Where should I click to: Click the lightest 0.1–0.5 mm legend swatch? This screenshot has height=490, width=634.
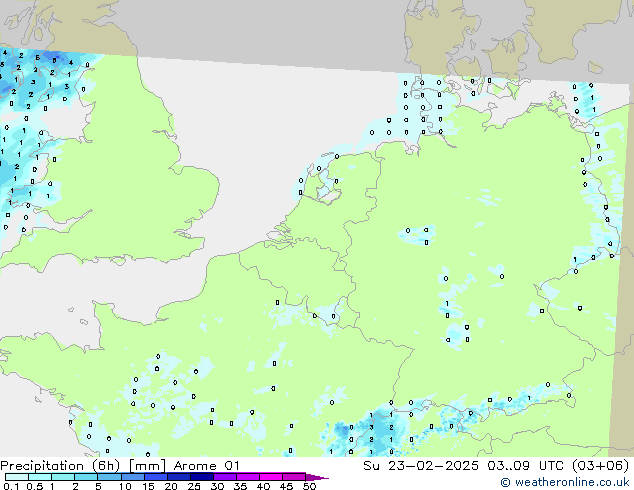pyautogui.click(x=17, y=477)
